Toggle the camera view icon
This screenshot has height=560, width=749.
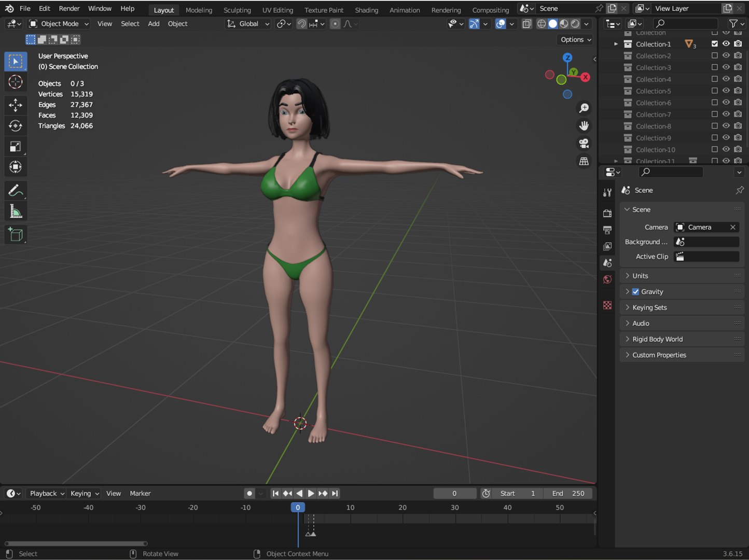click(x=584, y=144)
